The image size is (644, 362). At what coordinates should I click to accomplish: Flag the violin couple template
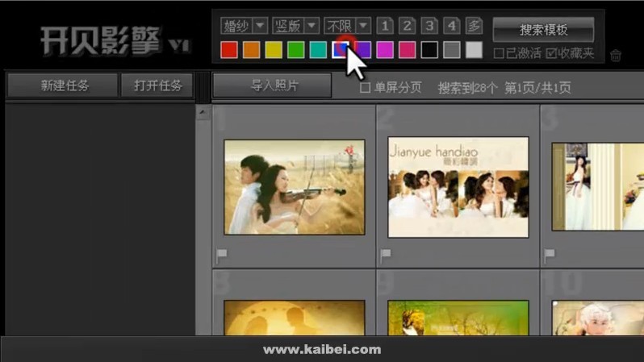tap(222, 256)
